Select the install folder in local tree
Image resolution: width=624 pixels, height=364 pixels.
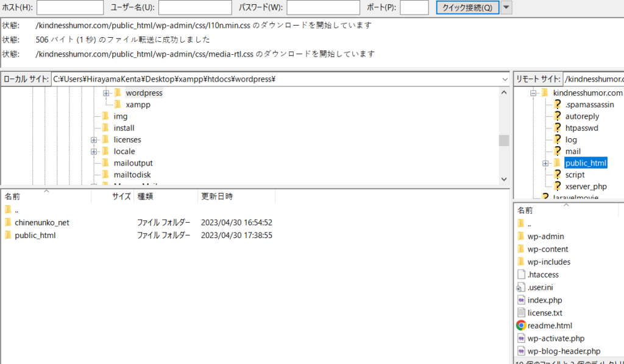[124, 128]
